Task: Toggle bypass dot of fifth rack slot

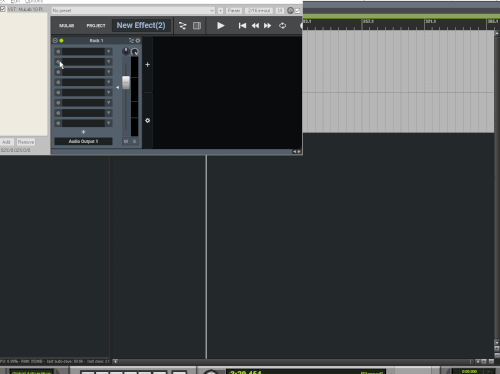Action: (58, 93)
